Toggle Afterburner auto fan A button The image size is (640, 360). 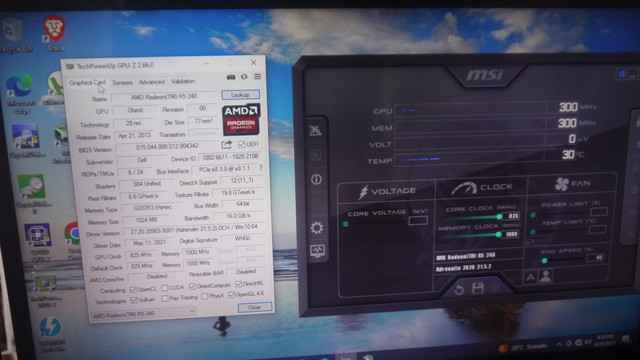[530, 278]
